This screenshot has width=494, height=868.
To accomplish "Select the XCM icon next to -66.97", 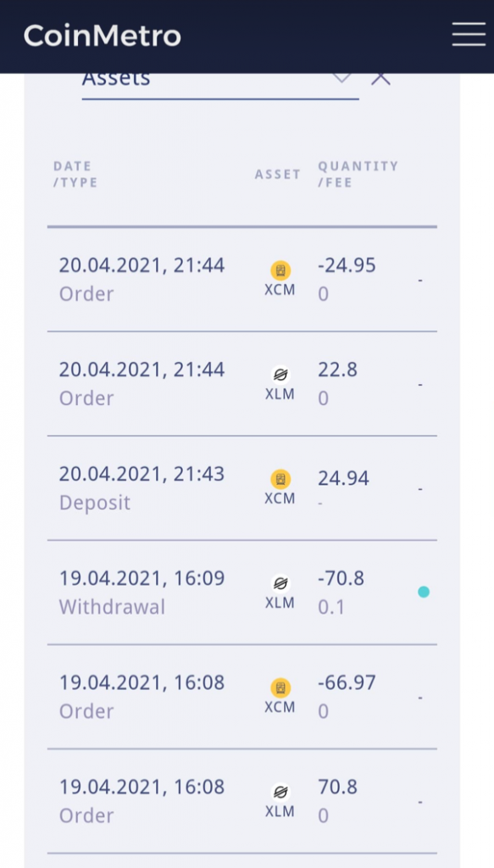I will point(280,687).
